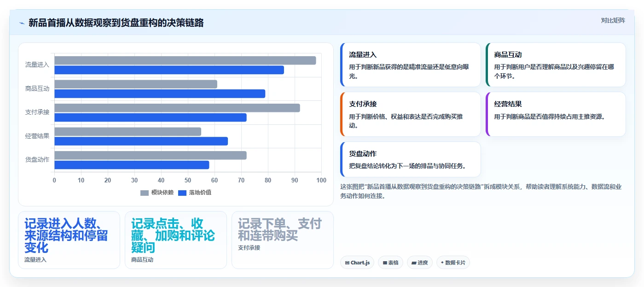644x287 pixels.
Task: Click the x-axis tick labeled 50
Action: click(188, 180)
